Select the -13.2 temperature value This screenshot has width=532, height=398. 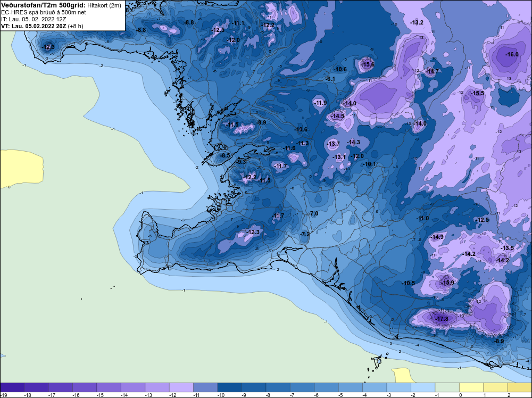(417, 23)
